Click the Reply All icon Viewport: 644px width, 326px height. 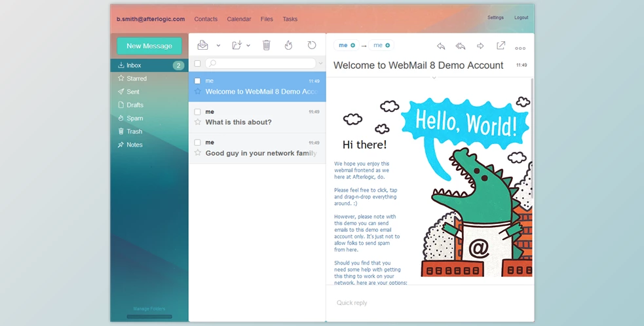click(461, 46)
